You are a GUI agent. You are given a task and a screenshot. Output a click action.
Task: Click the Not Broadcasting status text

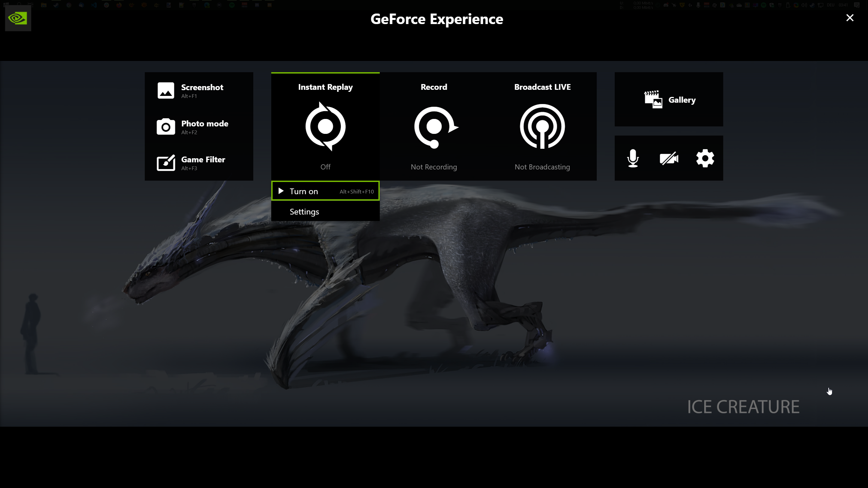(x=542, y=167)
